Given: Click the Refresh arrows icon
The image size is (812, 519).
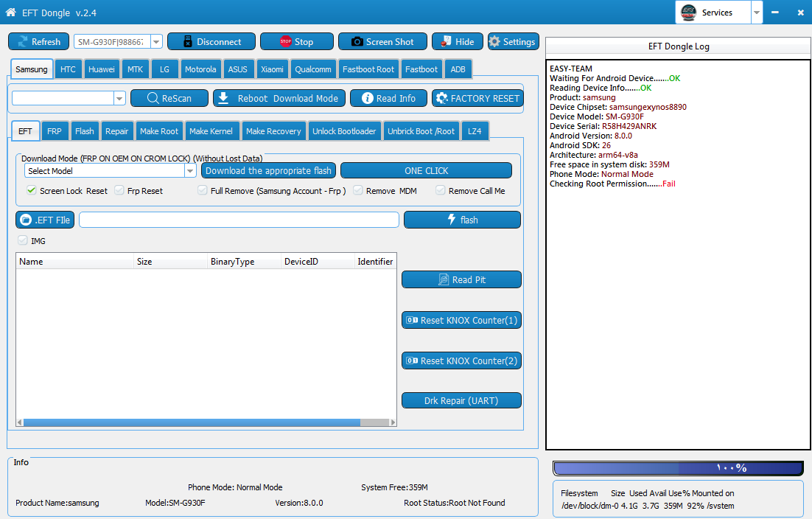Looking at the screenshot, I should (x=23, y=42).
